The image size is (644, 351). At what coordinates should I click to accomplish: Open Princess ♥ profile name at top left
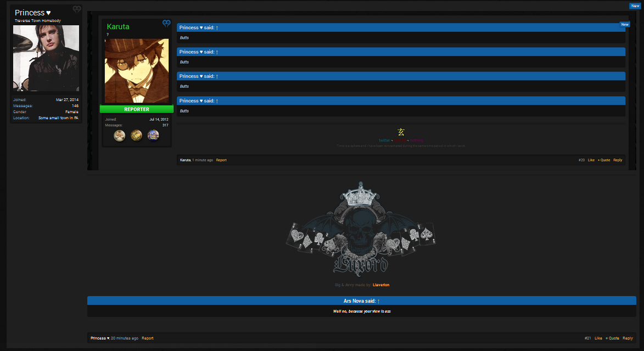pos(33,13)
